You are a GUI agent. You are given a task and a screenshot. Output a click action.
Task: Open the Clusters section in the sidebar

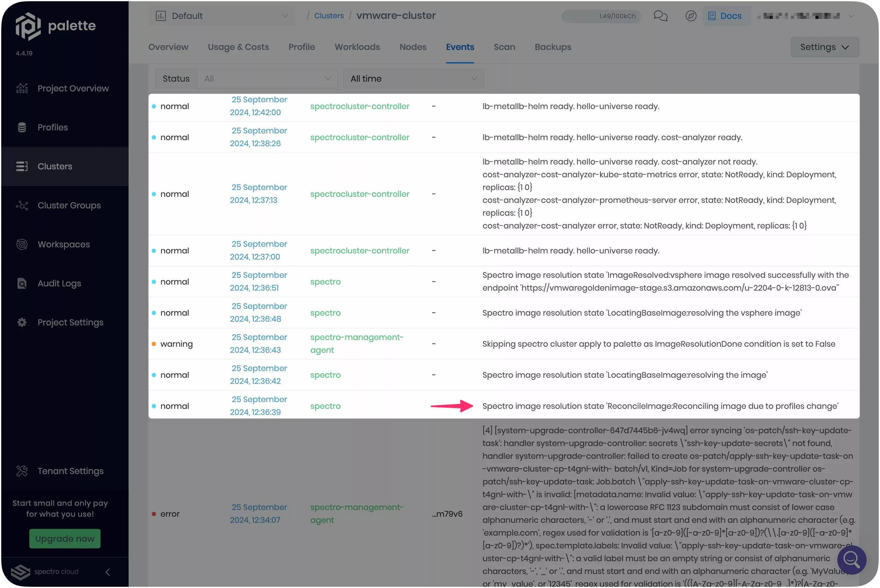tap(55, 166)
